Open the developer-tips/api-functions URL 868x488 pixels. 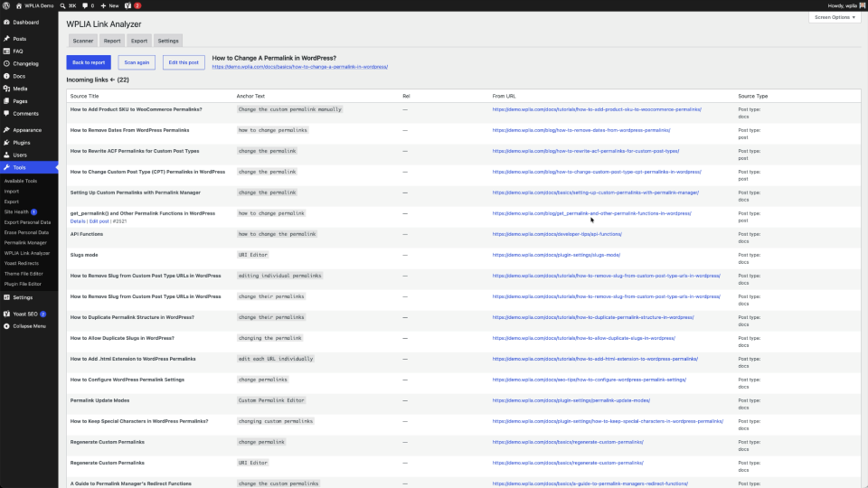tap(557, 234)
